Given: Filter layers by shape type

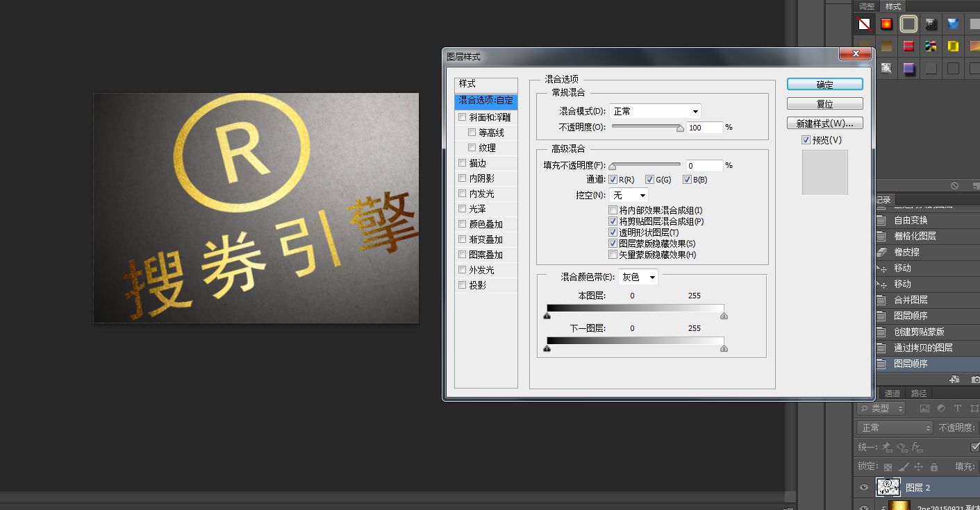Looking at the screenshot, I should tap(974, 409).
